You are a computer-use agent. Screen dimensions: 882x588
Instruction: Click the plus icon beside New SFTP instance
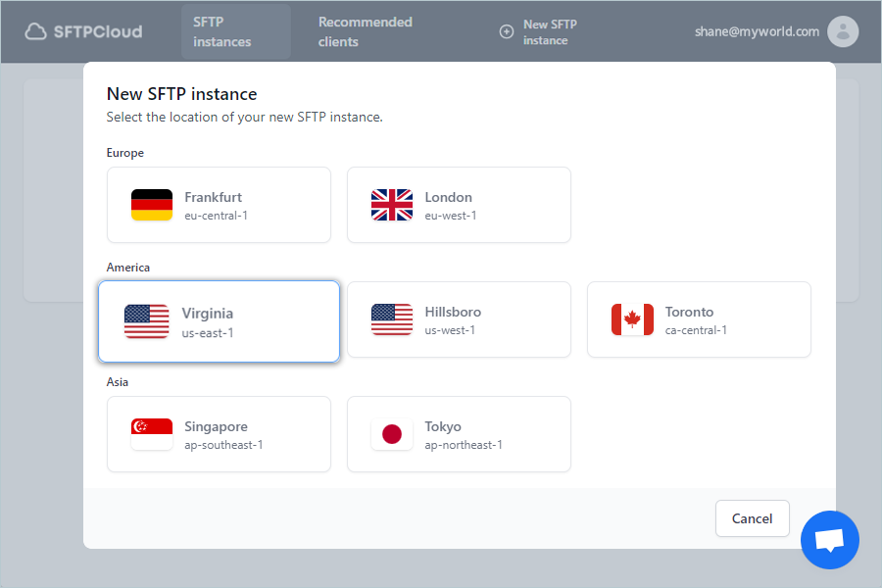507,31
